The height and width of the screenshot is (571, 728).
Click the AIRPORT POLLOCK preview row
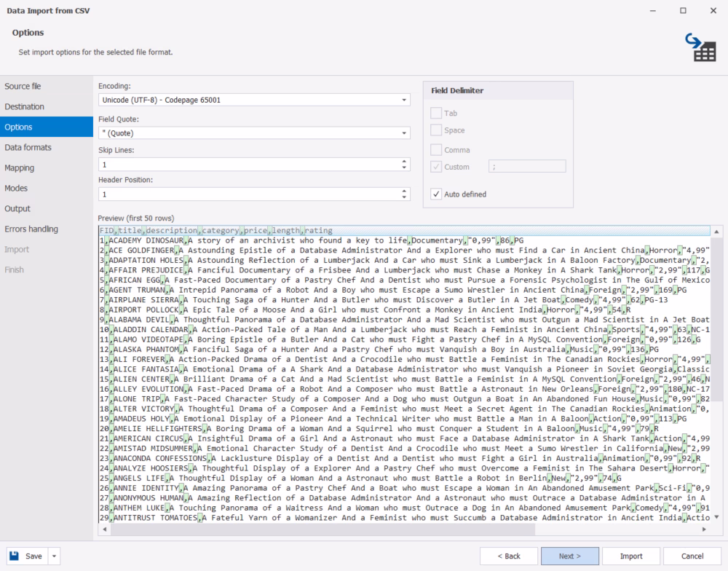click(404, 310)
